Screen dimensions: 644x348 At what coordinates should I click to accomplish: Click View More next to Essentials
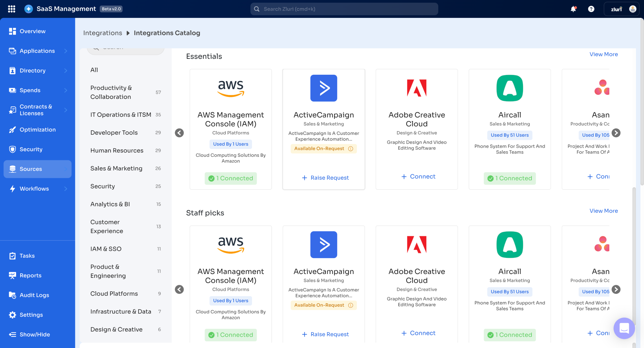pyautogui.click(x=603, y=54)
